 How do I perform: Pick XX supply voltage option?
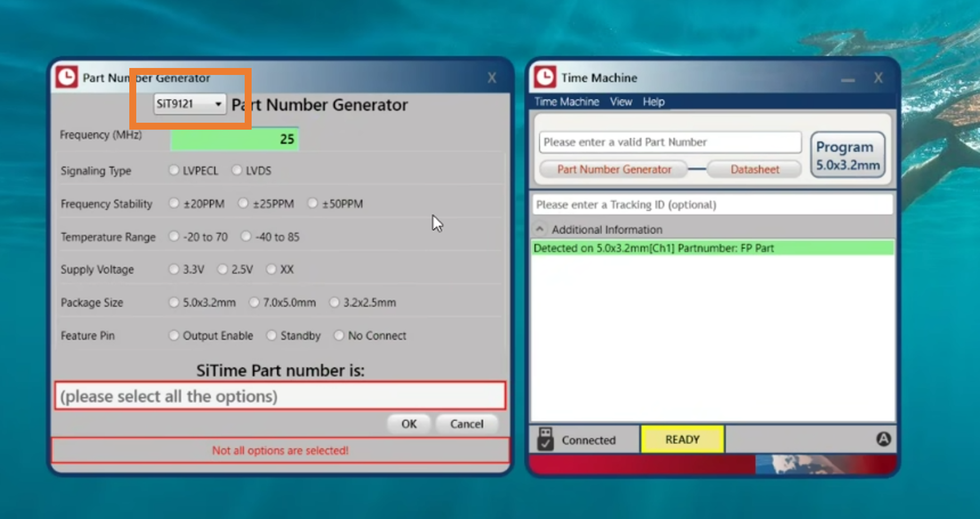pos(271,269)
